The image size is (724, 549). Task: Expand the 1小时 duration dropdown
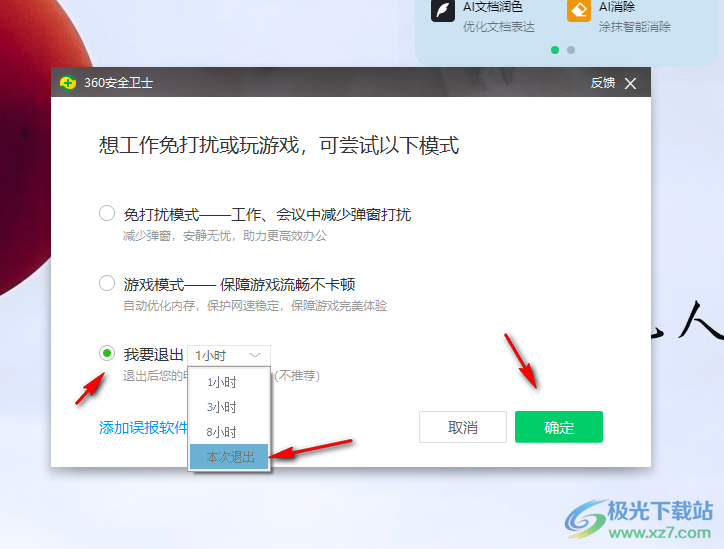229,355
